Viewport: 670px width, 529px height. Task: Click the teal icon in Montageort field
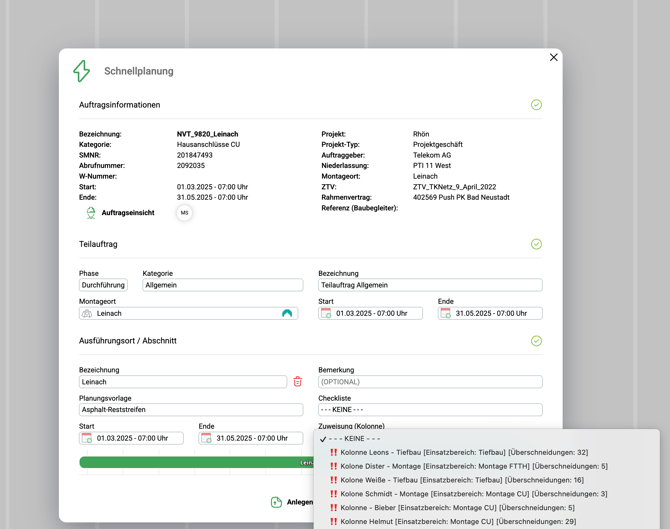pos(287,314)
